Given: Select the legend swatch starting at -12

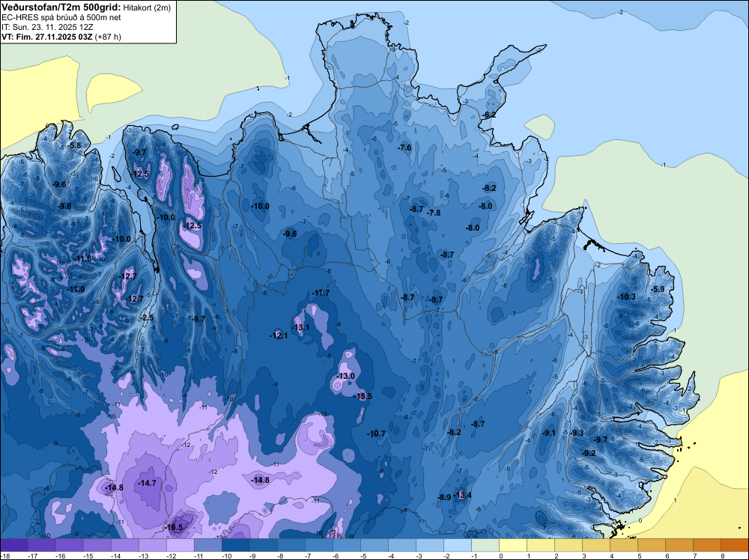Looking at the screenshot, I should [180, 545].
